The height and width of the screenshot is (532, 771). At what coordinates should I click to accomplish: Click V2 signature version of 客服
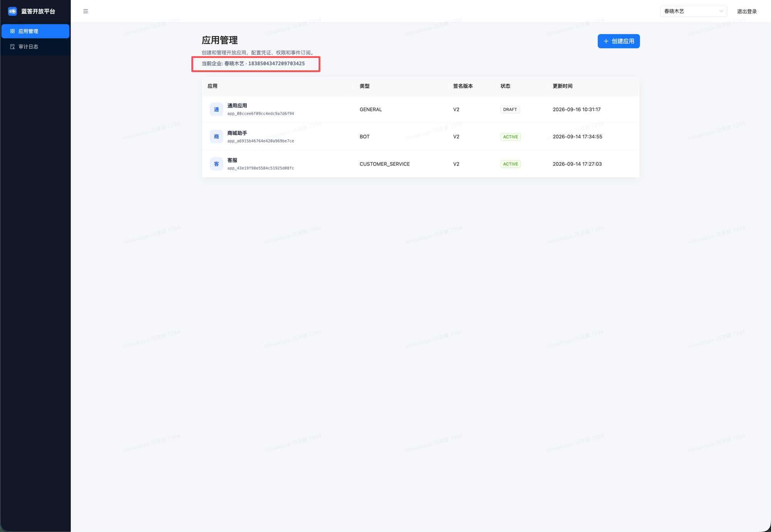click(456, 164)
